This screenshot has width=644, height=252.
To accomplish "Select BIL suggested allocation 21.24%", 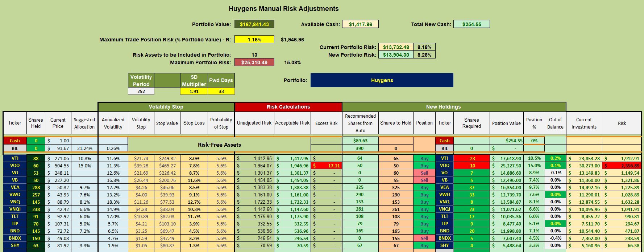I will (x=84, y=148).
